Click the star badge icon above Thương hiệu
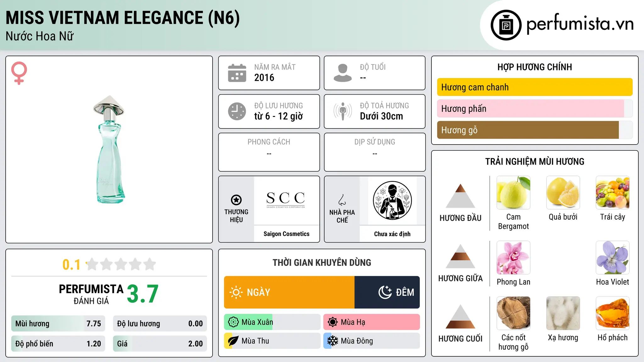Viewport: 644px width, 362px height. 236,200
